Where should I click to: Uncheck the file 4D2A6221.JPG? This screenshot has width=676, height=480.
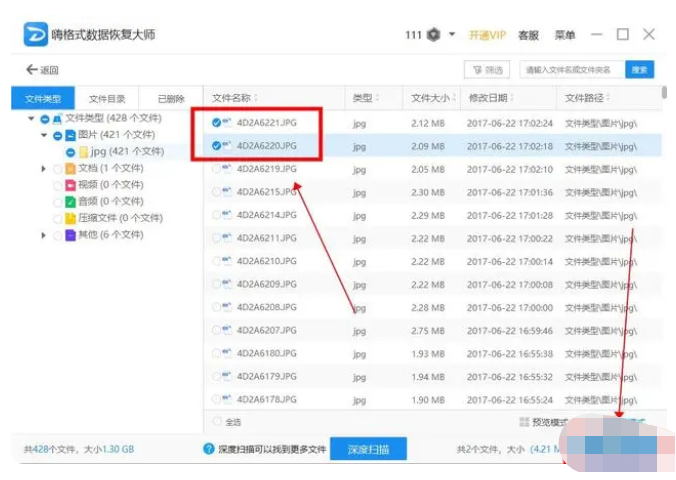(217, 122)
